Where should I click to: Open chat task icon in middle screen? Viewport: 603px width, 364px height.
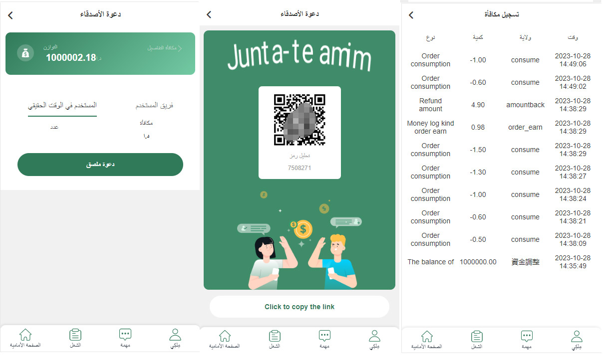[324, 336]
